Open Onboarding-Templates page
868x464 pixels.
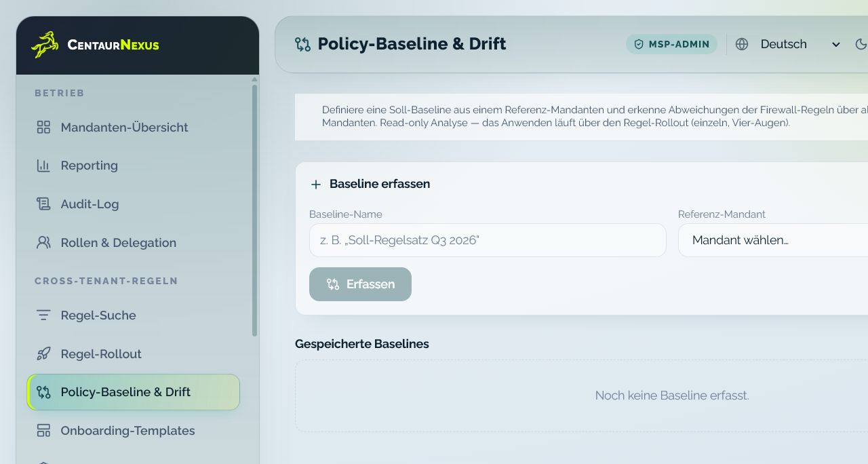tap(133, 430)
